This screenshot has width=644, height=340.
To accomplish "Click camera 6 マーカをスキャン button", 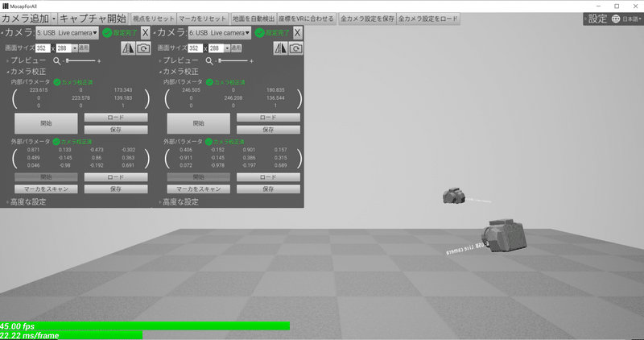I will coord(198,189).
